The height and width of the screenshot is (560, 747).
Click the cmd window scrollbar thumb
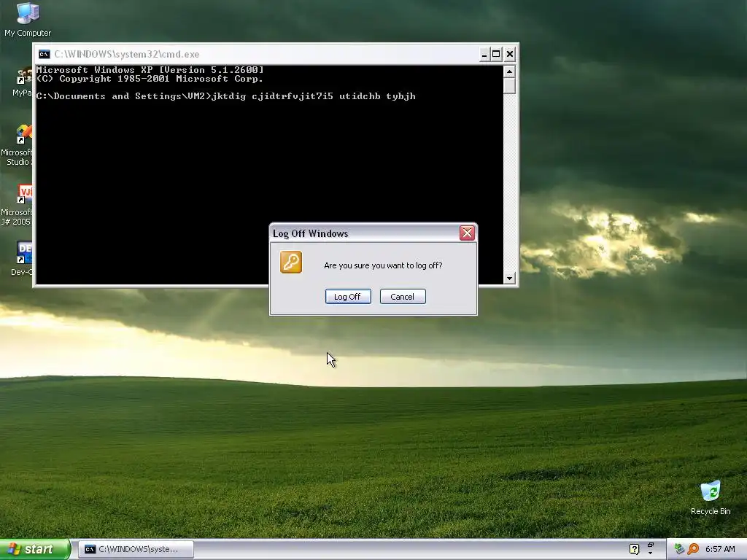tap(509, 86)
